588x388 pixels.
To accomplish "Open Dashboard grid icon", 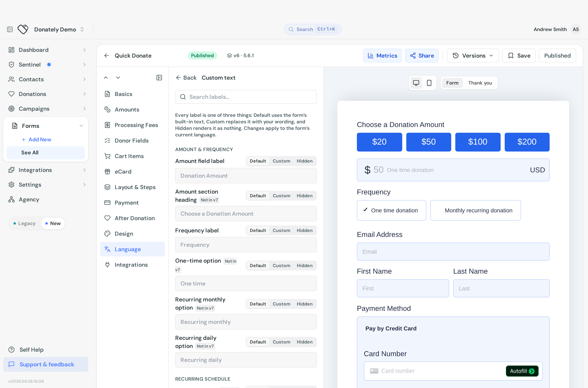I will 11,50.
